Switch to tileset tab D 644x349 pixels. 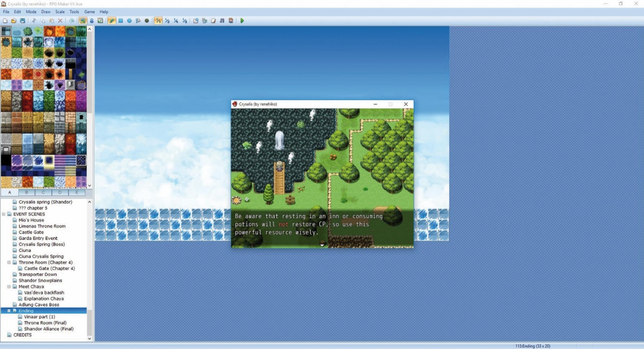pyautogui.click(x=60, y=192)
